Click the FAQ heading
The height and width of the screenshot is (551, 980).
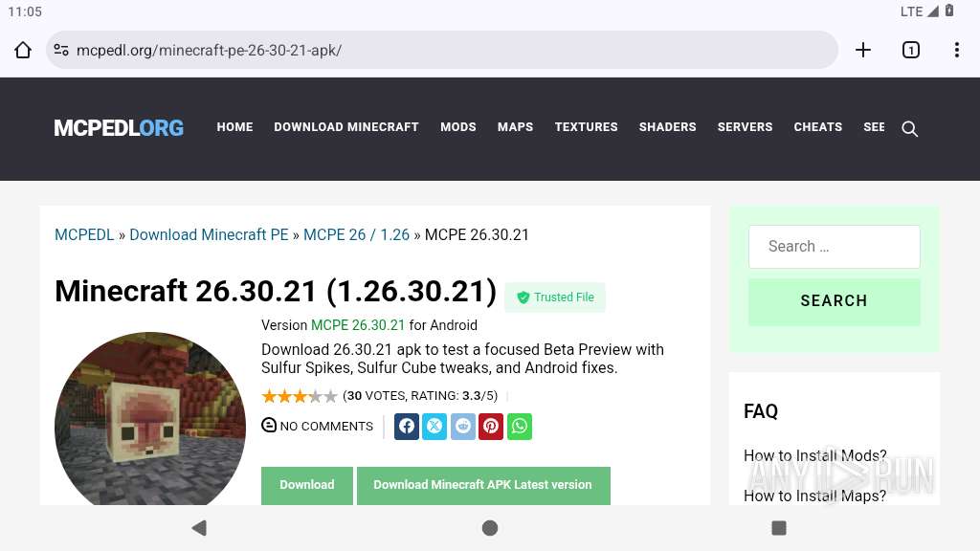tap(761, 411)
